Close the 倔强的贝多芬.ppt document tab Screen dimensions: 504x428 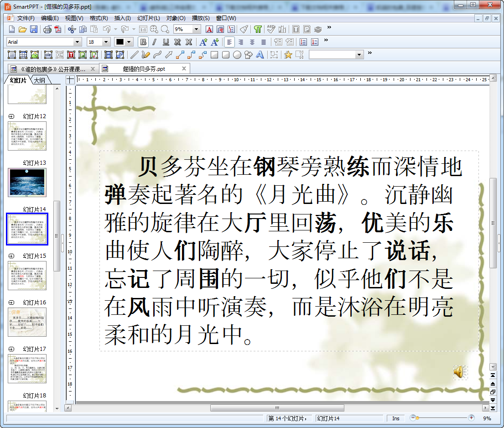click(184, 68)
